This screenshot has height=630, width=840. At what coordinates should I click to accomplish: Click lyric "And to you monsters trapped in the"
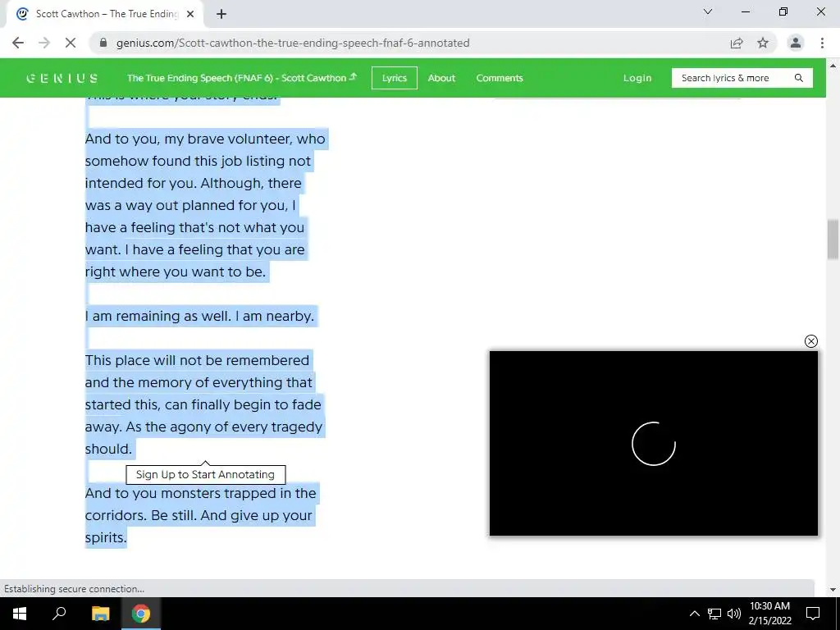point(201,493)
